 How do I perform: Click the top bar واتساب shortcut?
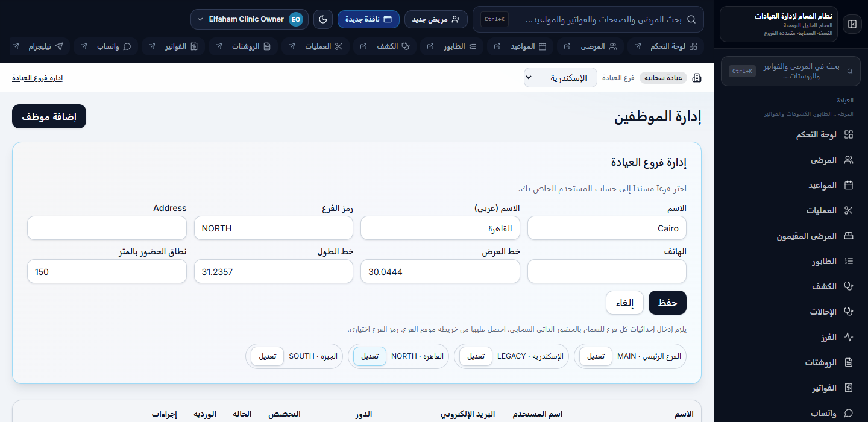tap(114, 46)
